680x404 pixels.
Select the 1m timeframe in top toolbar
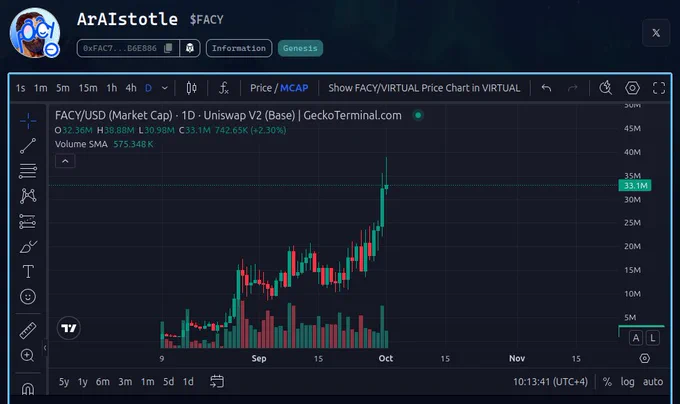click(x=40, y=88)
